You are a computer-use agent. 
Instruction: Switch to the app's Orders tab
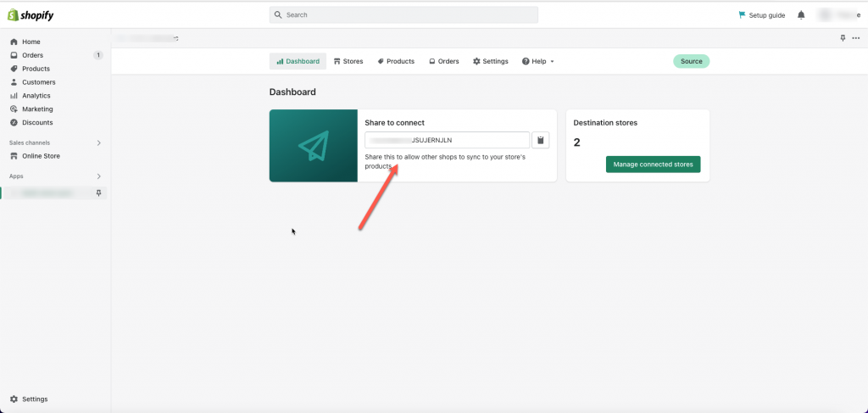444,61
